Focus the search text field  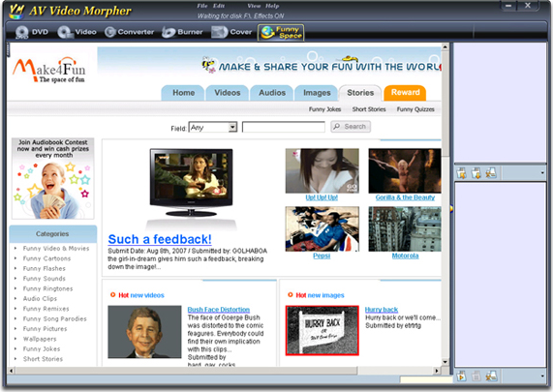pyautogui.click(x=284, y=127)
